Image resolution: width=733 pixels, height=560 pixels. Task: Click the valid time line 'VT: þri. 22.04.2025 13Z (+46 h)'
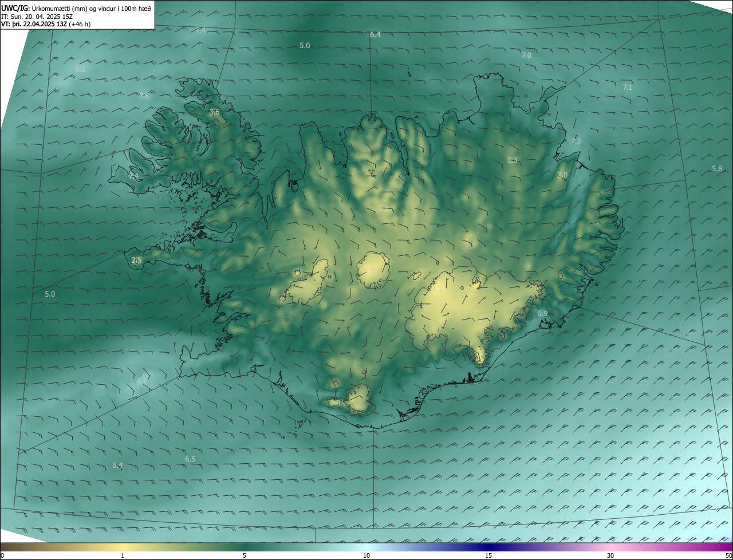[46, 24]
